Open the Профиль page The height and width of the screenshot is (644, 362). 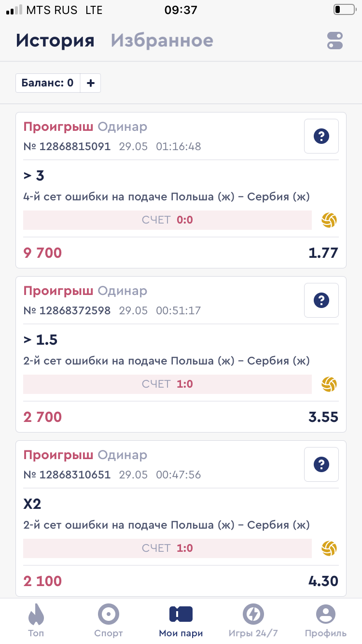325,620
